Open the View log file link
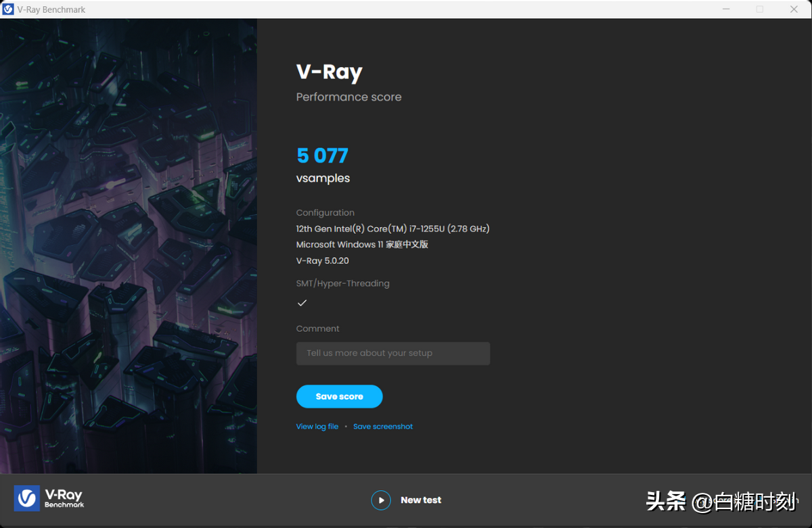Image resolution: width=812 pixels, height=528 pixels. click(317, 427)
